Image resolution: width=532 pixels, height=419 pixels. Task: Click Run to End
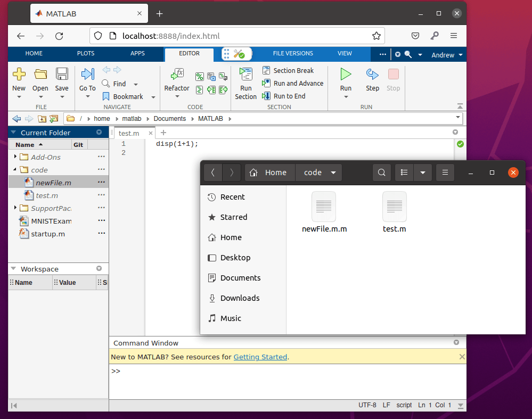284,96
